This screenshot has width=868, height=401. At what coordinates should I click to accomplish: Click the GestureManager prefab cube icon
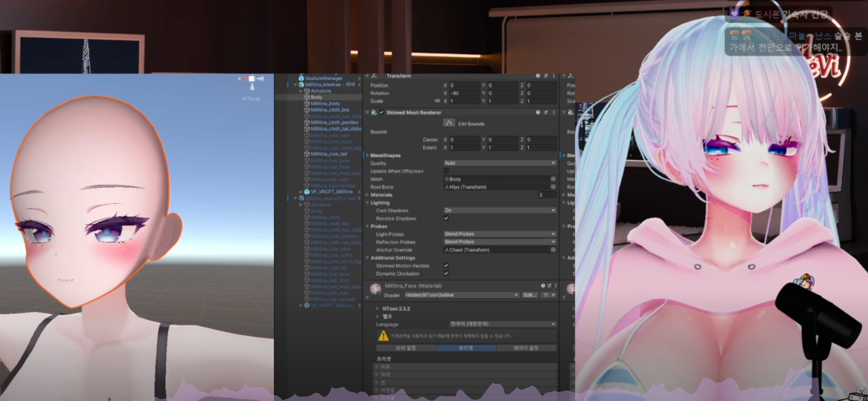point(301,78)
